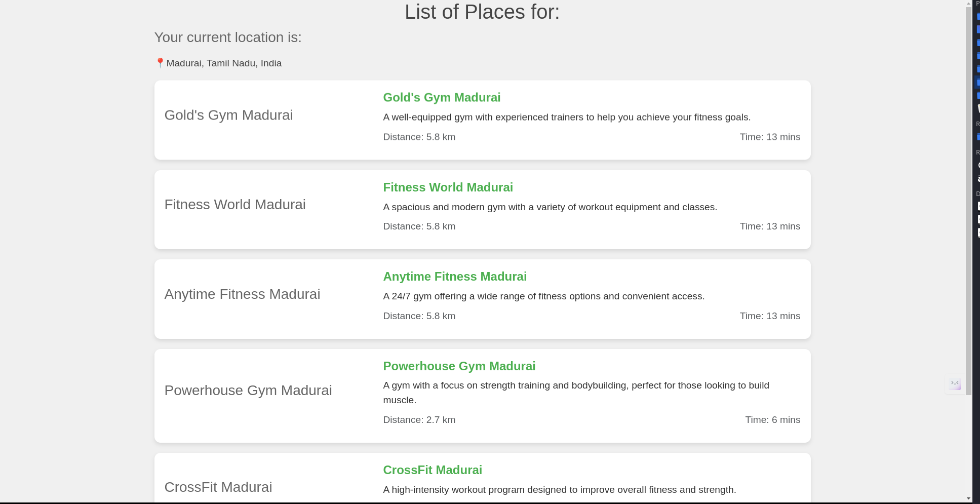The image size is (980, 504).
Task: Open the green Anytime Fitness Madurai link
Action: pyautogui.click(x=454, y=277)
